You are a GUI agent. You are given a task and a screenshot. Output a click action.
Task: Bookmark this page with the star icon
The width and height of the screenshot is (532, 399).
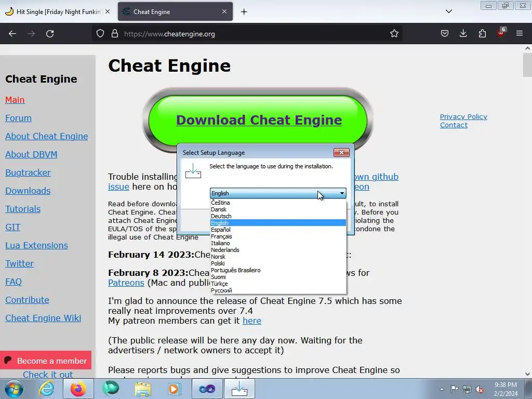pyautogui.click(x=394, y=34)
